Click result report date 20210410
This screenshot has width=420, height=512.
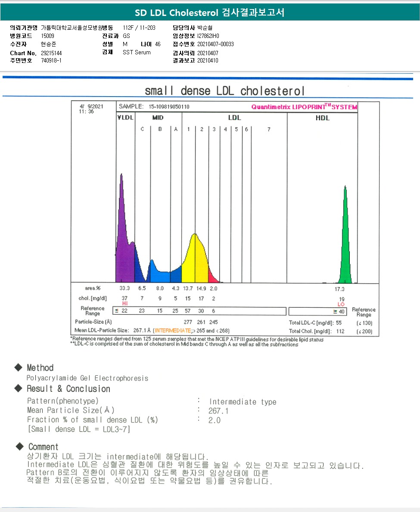[x=208, y=60]
